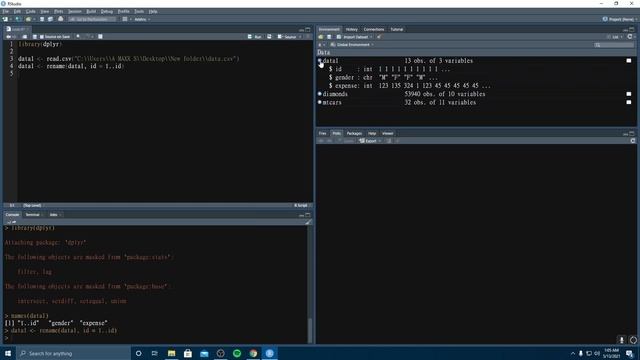
Task: Click the Remove current plot icon
Action: click(x=389, y=141)
